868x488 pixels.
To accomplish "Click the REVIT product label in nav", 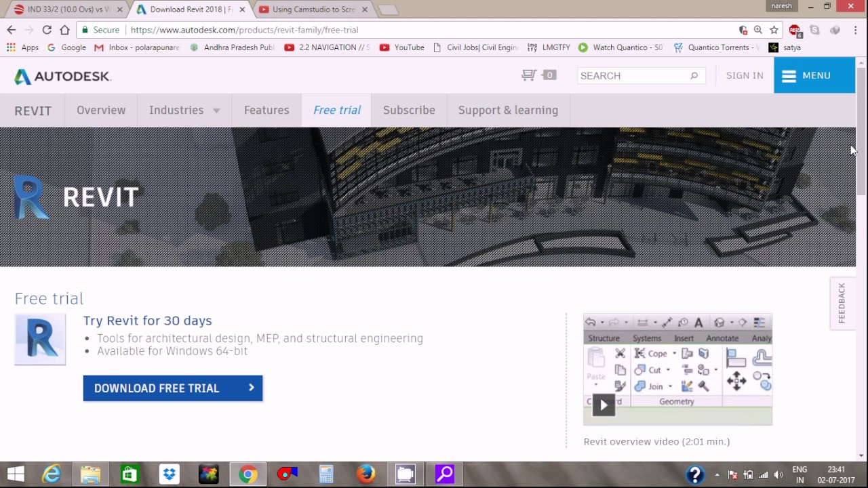I will [33, 110].
